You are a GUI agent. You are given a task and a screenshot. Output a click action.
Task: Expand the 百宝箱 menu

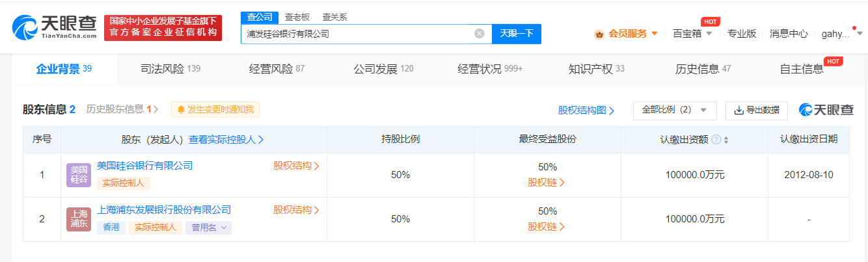point(692,34)
